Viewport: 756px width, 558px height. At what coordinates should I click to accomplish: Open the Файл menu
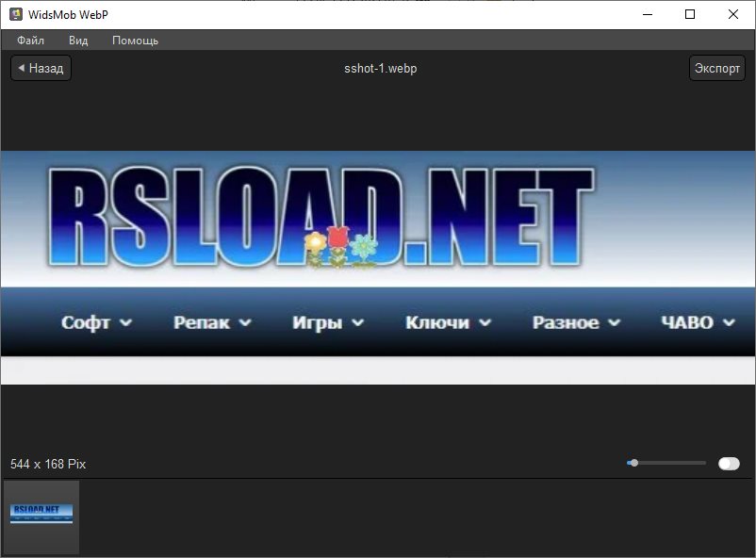(x=30, y=41)
